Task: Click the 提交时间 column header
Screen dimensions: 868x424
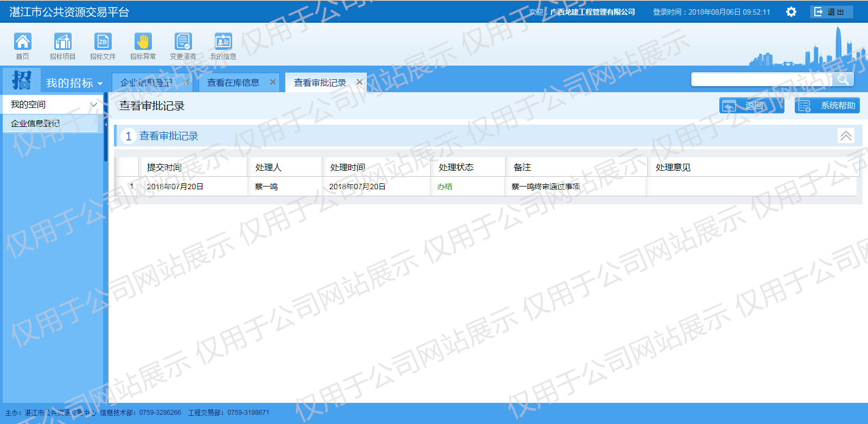Action: click(194, 167)
